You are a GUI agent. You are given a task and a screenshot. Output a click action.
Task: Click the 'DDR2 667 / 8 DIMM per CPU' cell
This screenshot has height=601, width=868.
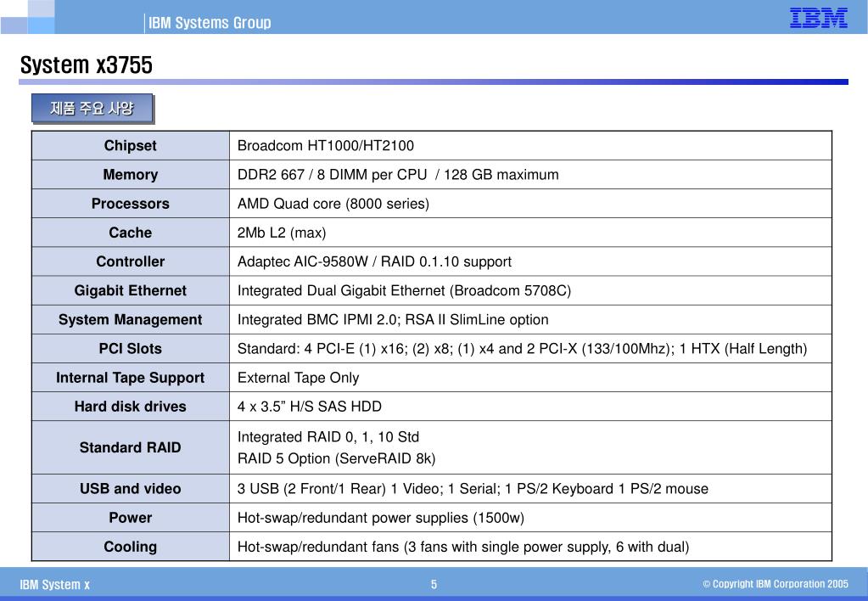pos(531,175)
